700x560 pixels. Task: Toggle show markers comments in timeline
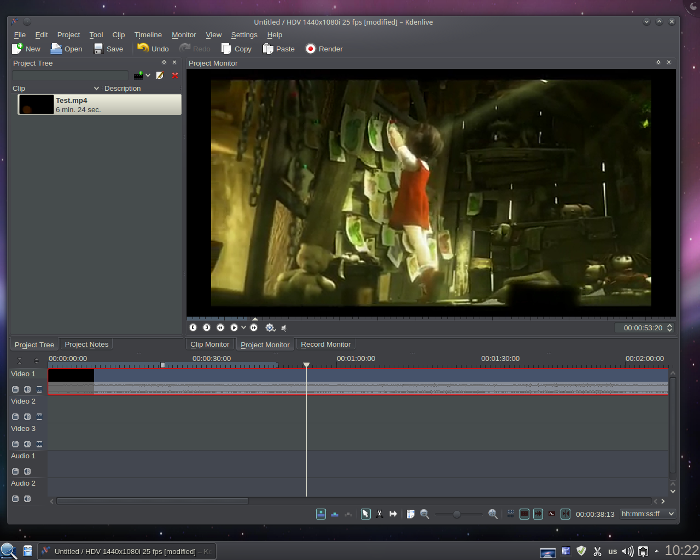tap(552, 514)
